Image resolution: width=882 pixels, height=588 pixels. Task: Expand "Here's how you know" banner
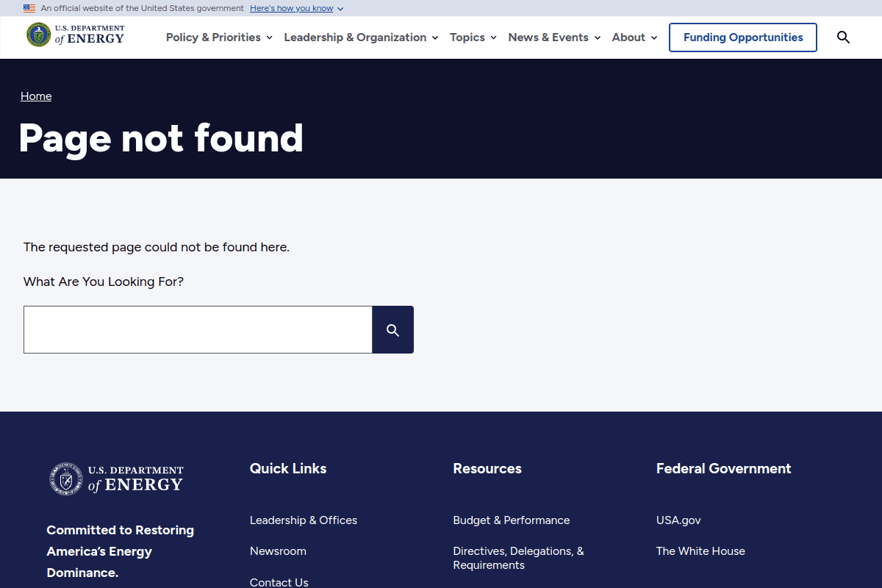click(x=296, y=8)
